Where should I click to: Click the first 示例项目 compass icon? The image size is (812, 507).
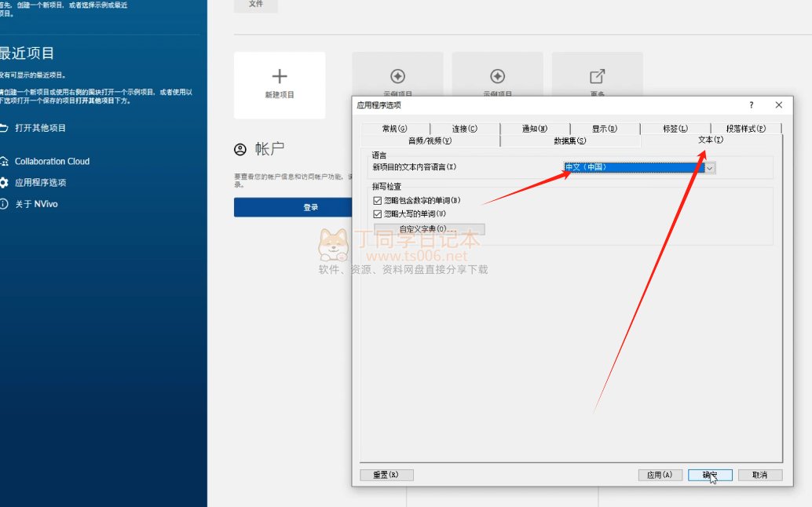point(397,76)
